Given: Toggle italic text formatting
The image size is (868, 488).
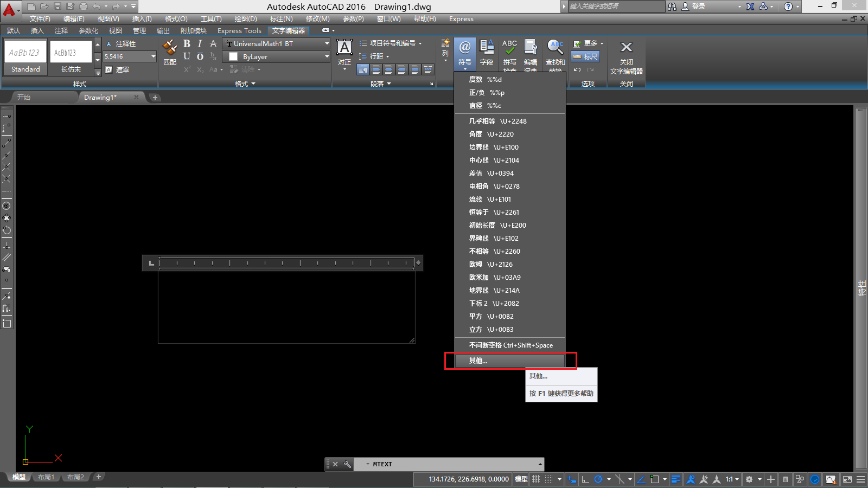Looking at the screenshot, I should pos(200,43).
